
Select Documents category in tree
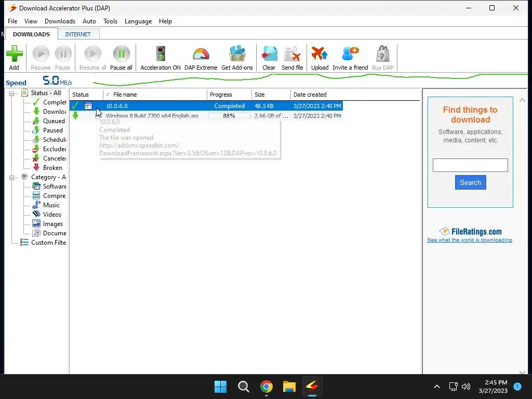coord(49,233)
